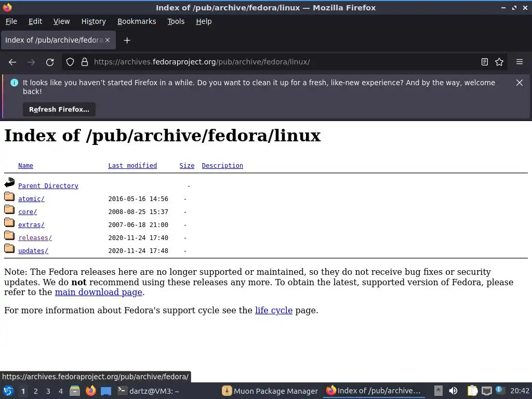This screenshot has width=532, height=399.
Task: Click the Refresh Firefox… button
Action: click(59, 110)
